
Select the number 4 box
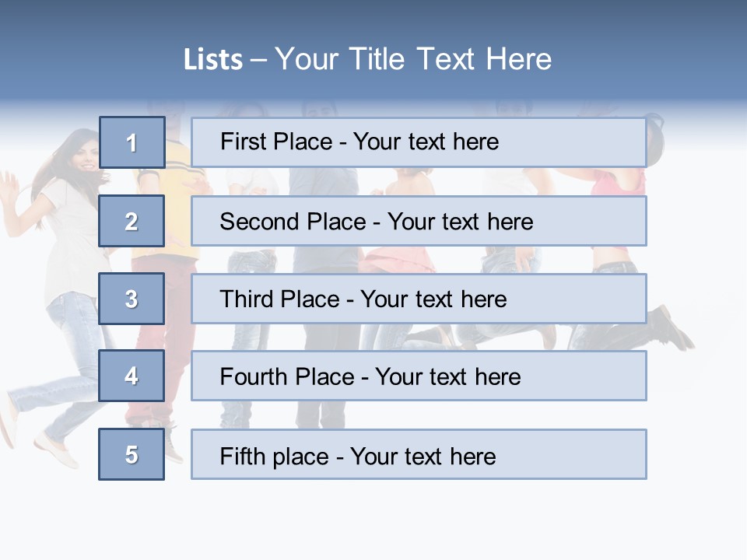click(132, 376)
